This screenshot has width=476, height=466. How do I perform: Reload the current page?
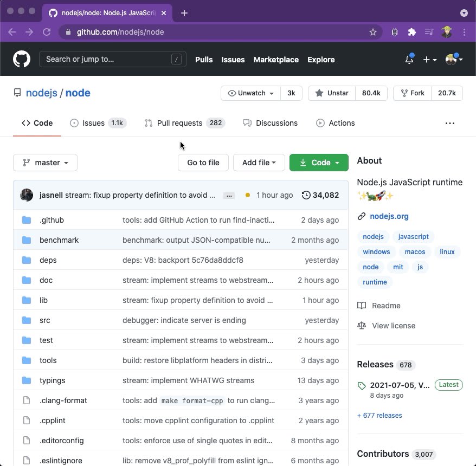click(47, 32)
